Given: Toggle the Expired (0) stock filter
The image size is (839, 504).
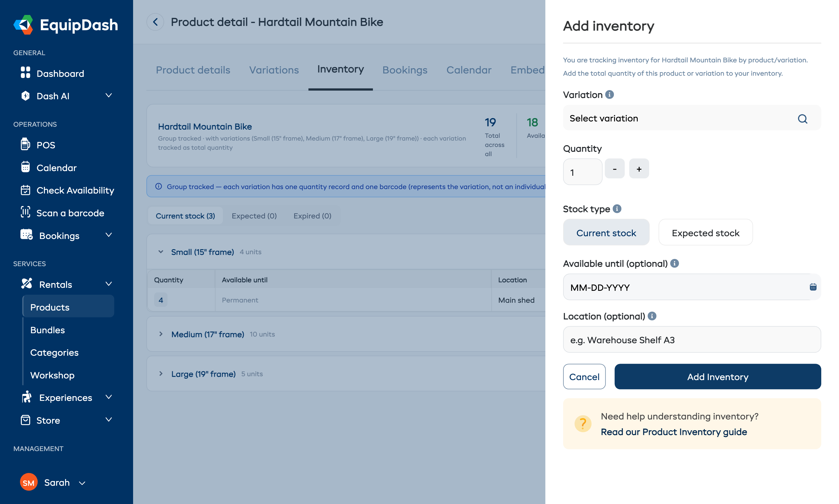Looking at the screenshot, I should (312, 216).
